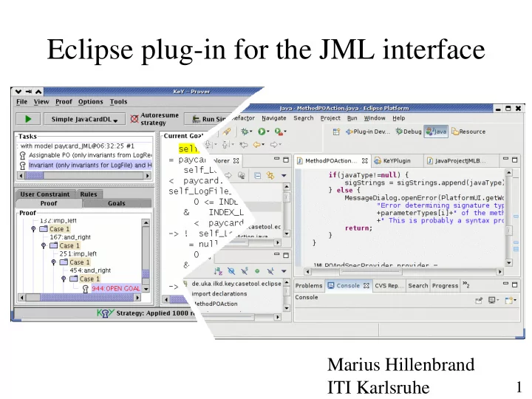Click the vertical scrollbar of the proof tree
532x399 pixels.
click(146, 256)
